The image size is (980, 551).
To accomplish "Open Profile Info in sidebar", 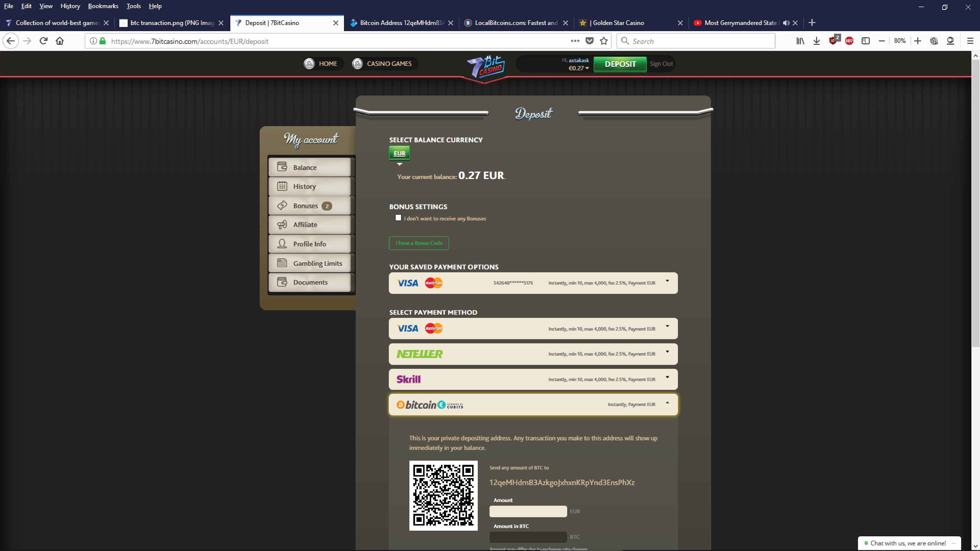I will click(x=309, y=244).
